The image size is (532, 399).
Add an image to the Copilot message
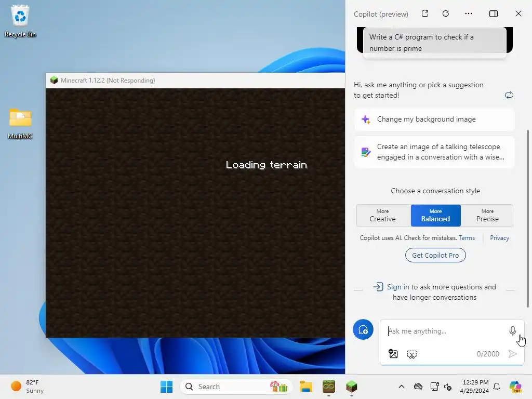pos(393,354)
